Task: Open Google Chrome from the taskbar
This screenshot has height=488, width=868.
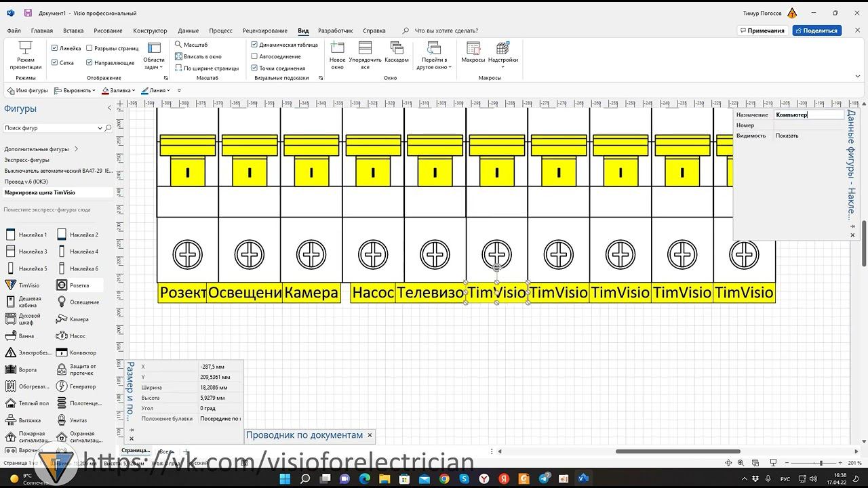Action: point(444,479)
